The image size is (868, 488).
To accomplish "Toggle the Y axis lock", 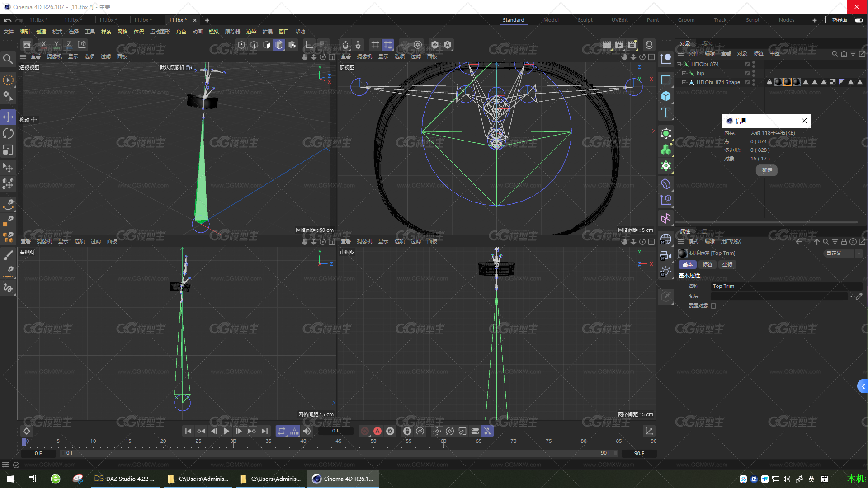I will pos(56,45).
